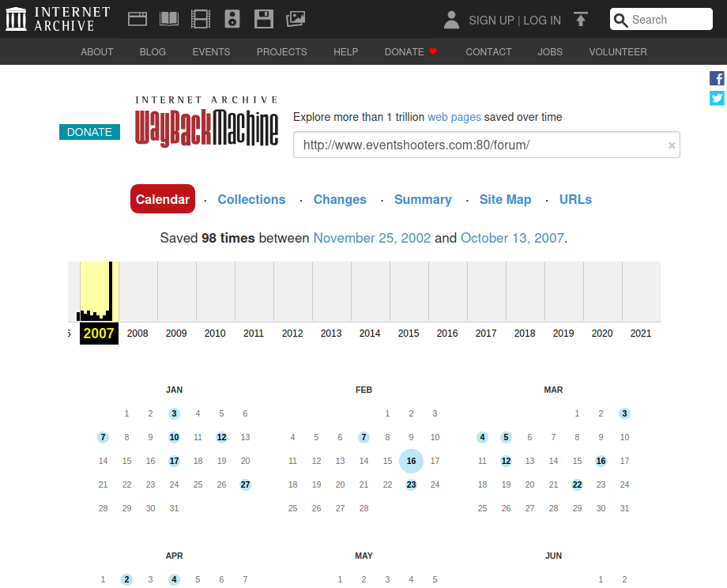Clear the Wayback URL field with X
The height and width of the screenshot is (588, 727).
672,145
